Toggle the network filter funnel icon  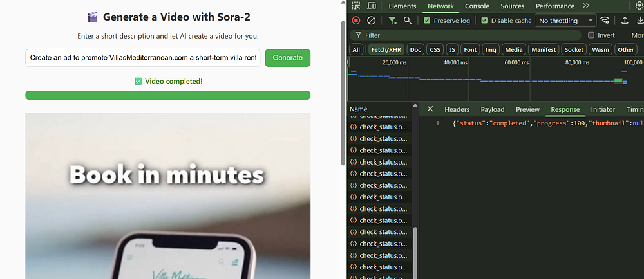point(393,21)
